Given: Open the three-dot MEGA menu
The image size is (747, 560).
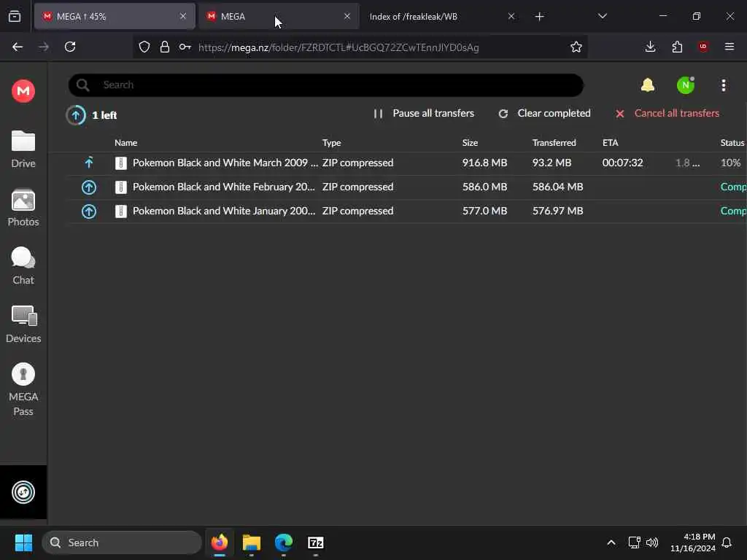Looking at the screenshot, I should (x=724, y=85).
